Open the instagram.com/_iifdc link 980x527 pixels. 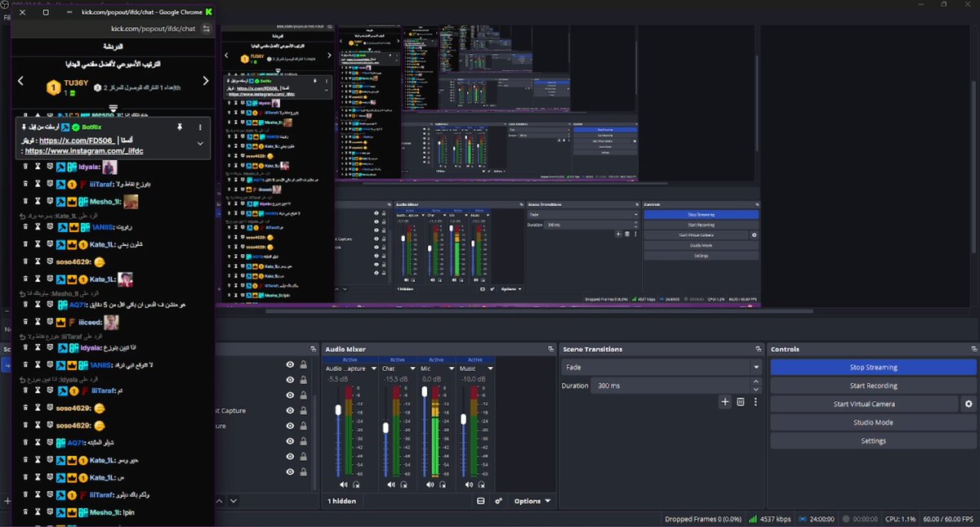(84, 151)
